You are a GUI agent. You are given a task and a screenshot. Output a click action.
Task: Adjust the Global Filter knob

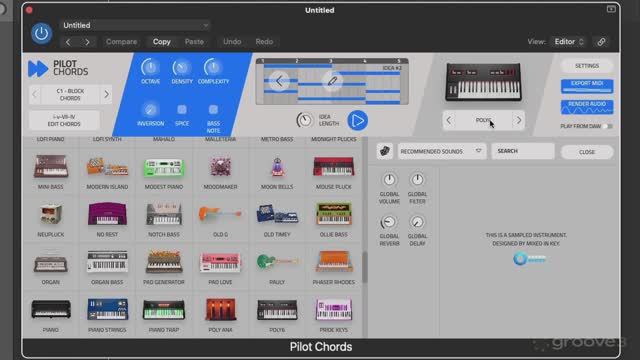417,179
